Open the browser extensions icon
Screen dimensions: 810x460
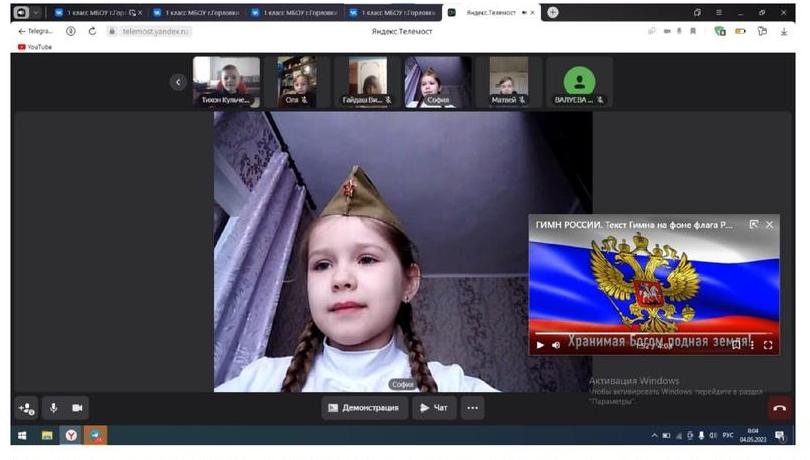pyautogui.click(x=762, y=31)
